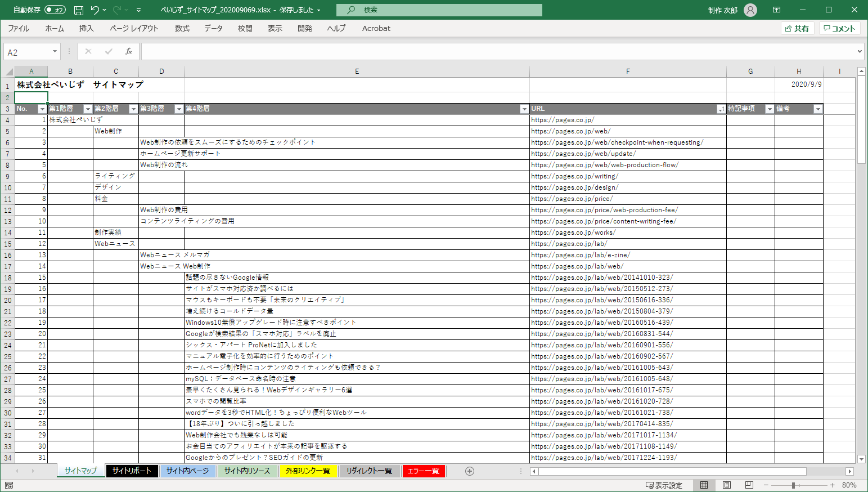Click the date cell 2020/9/9
Image resolution: width=868 pixels, height=492 pixels.
point(799,84)
